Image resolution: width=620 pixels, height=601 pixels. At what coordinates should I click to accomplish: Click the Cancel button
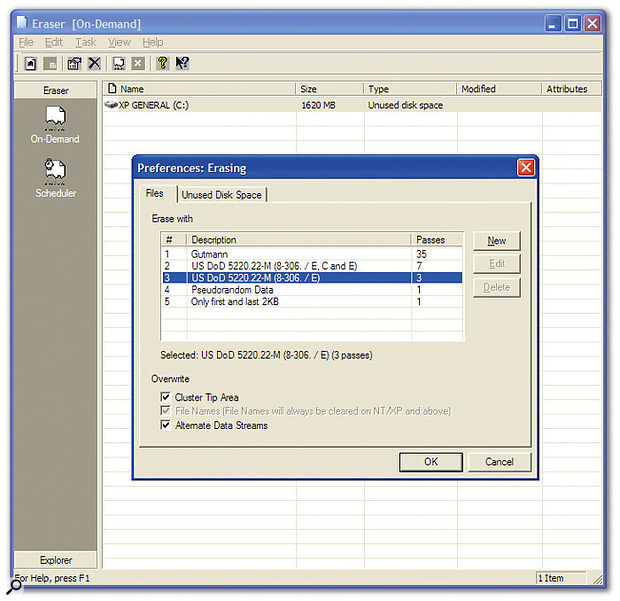coord(499,461)
